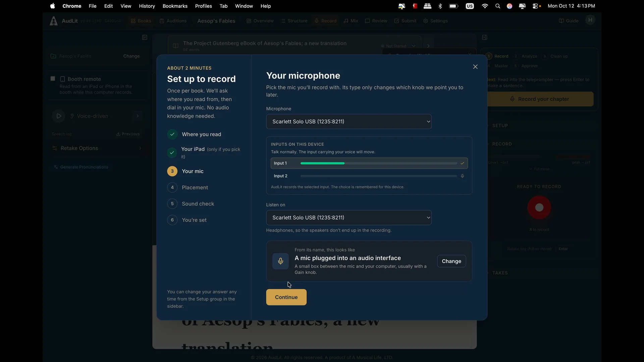Image resolution: width=644 pixels, height=362 pixels.
Task: Switch to the Structure tab
Action: pos(294,21)
